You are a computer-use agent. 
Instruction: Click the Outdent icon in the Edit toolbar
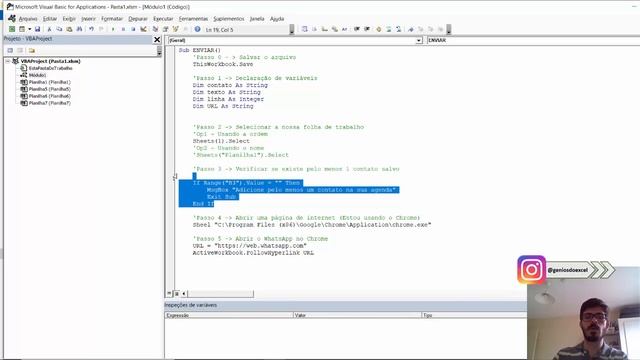tap(367, 29)
